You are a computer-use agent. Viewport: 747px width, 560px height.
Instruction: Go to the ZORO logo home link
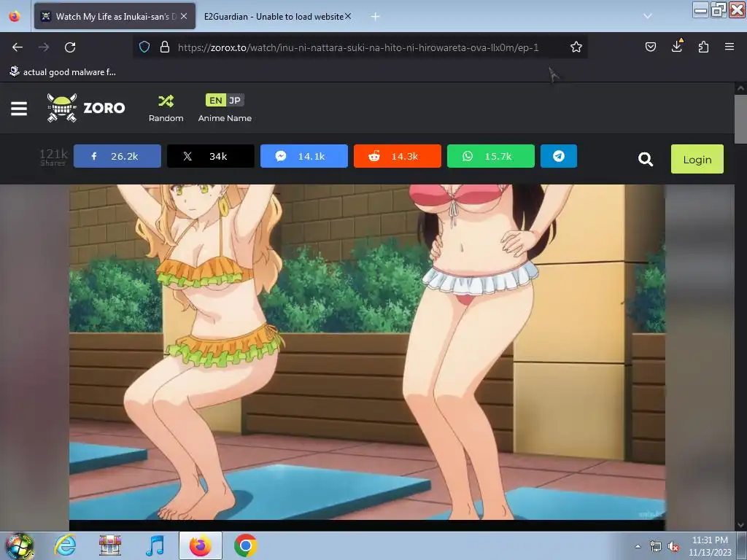click(x=86, y=108)
